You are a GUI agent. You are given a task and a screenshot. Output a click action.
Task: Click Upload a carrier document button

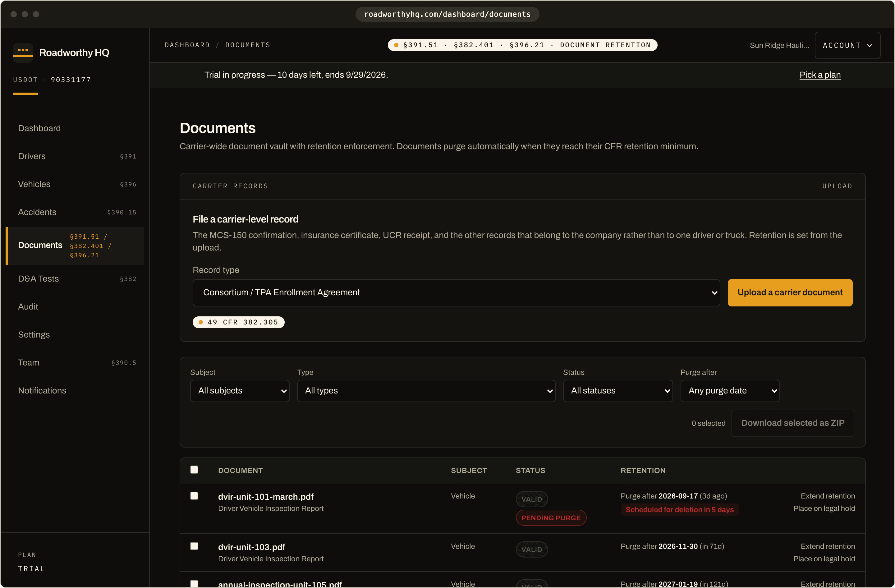(790, 292)
